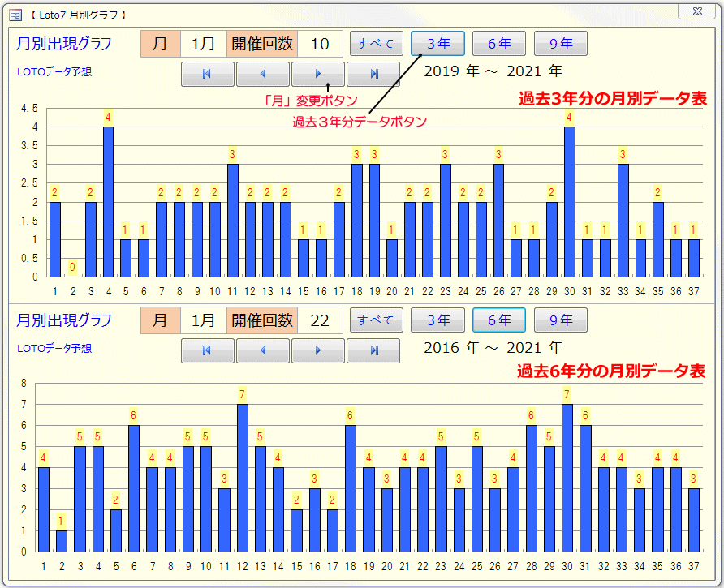Select the upper graph's 9年 button
This screenshot has height=588, width=724.
tap(561, 43)
